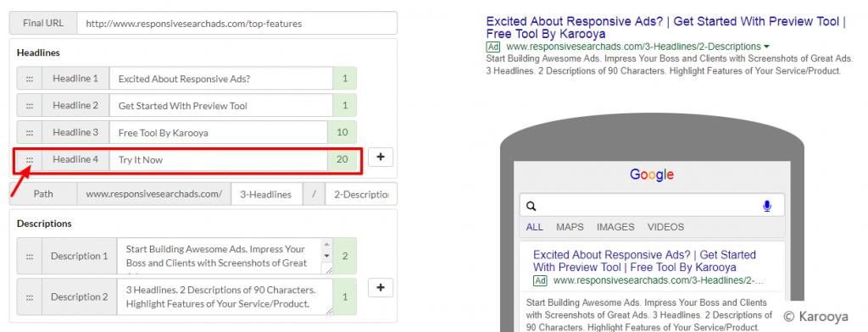Click the drag handle for Headline 3
The image size is (868, 332).
(x=30, y=133)
